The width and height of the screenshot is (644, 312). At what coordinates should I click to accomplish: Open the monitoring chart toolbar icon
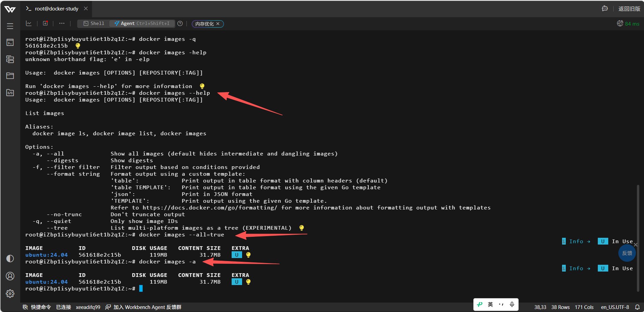tap(29, 23)
